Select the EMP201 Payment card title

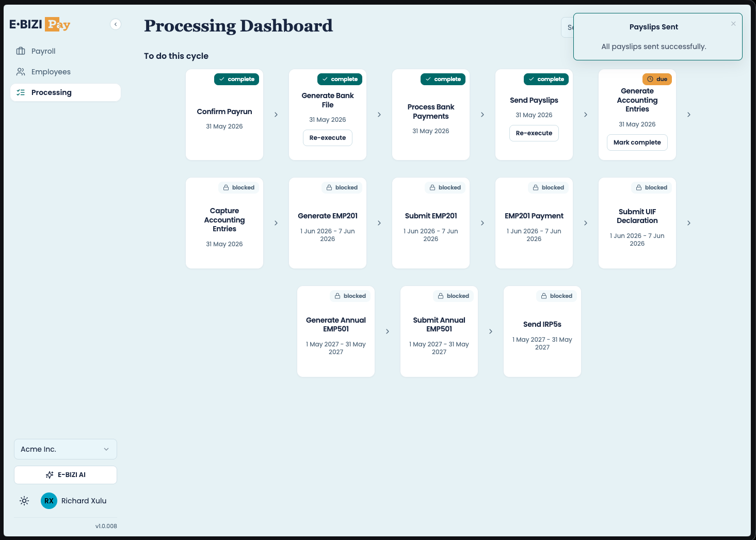coord(534,216)
